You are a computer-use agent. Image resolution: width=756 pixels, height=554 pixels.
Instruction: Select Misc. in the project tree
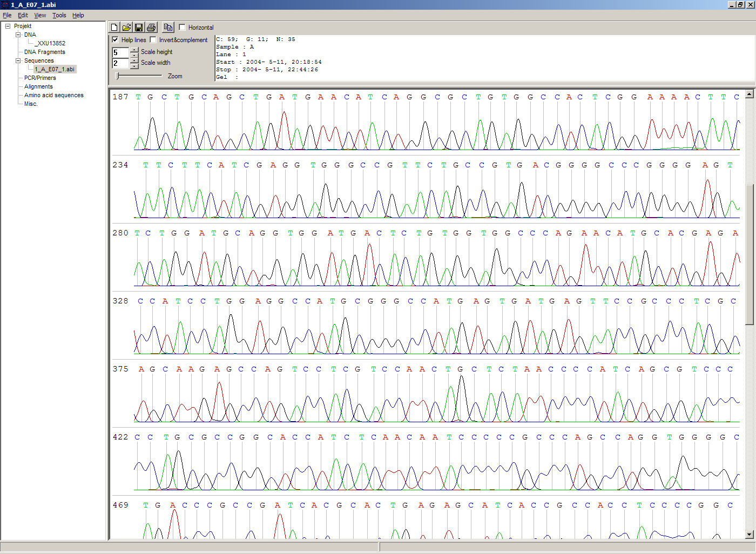[31, 104]
